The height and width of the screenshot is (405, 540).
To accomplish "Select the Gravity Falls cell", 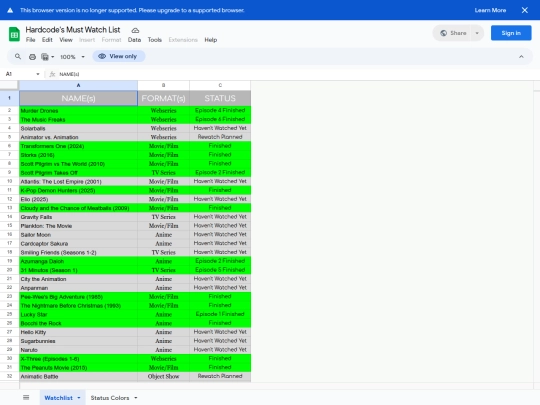I will point(78,217).
